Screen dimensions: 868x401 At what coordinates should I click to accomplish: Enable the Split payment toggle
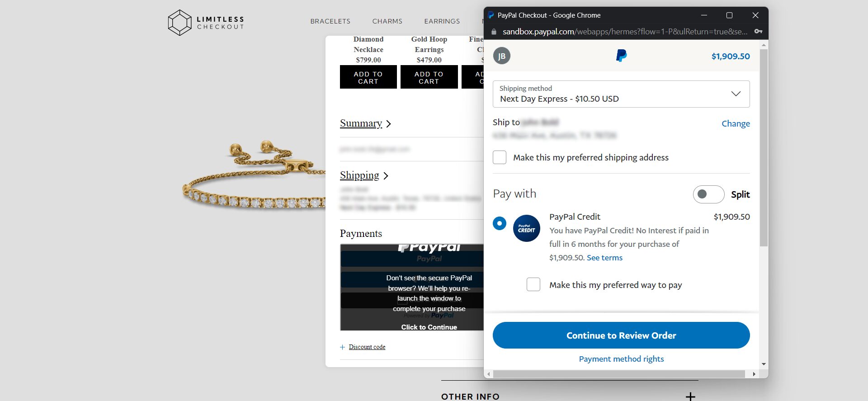(x=708, y=194)
